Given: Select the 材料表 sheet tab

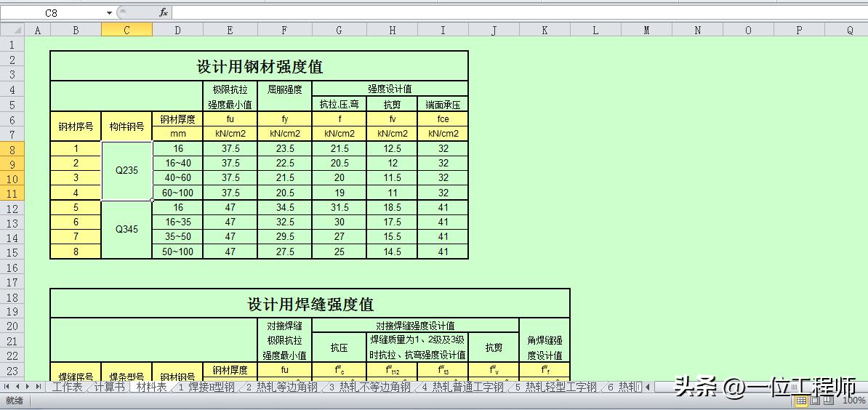Looking at the screenshot, I should [x=151, y=387].
